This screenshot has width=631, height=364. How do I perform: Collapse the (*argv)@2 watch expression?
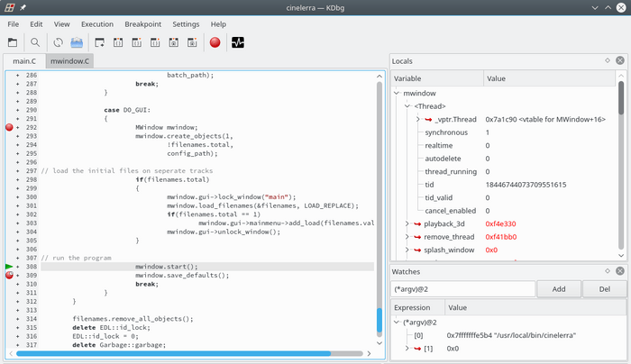[397, 323]
